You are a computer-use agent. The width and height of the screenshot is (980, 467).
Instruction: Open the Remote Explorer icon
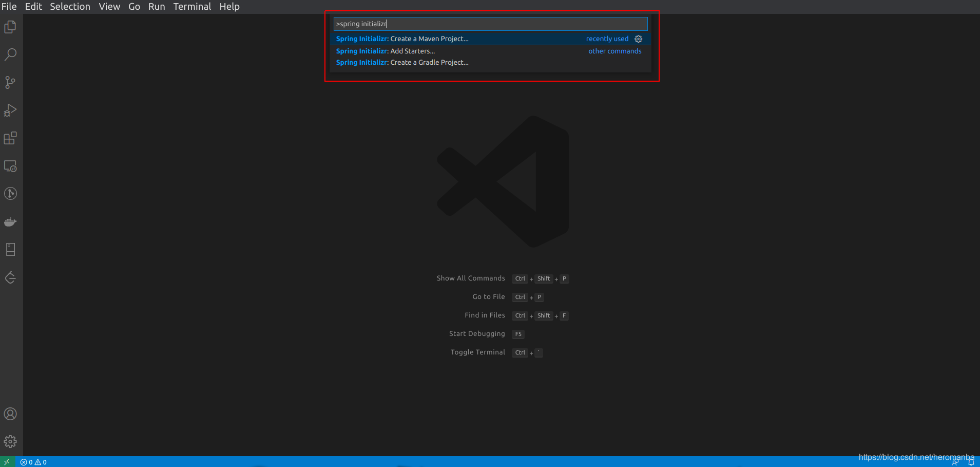click(10, 166)
